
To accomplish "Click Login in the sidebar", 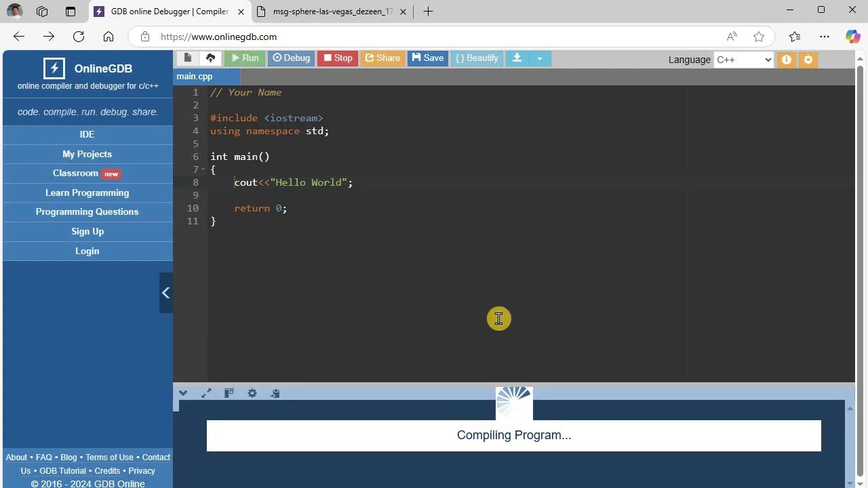I will click(87, 251).
